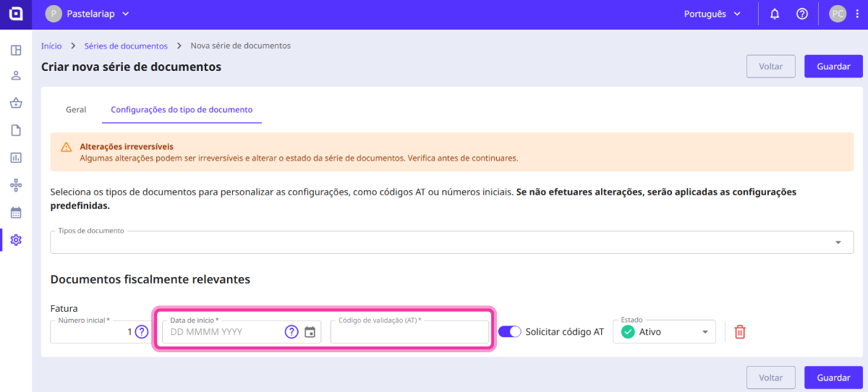Click the top Guardar button

click(833, 66)
